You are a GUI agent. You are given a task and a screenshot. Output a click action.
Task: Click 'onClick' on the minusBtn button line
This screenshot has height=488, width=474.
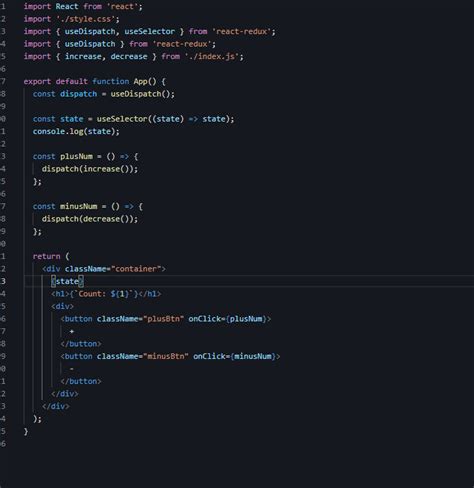(x=209, y=356)
